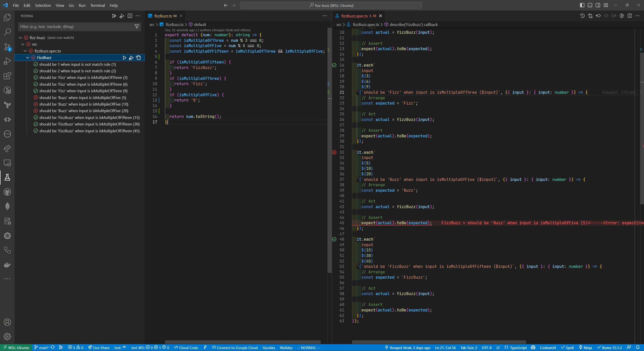Toggle the secondary side bar
The height and width of the screenshot is (351, 644).
click(x=598, y=5)
